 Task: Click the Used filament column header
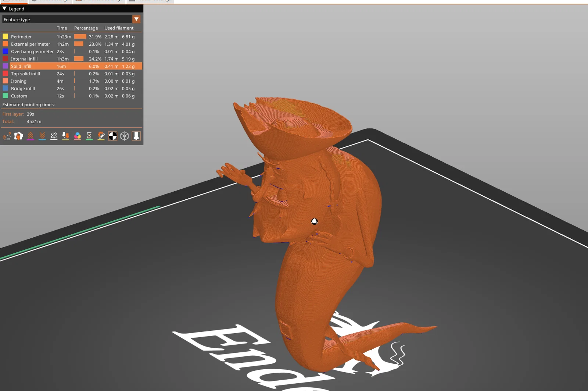pyautogui.click(x=119, y=28)
